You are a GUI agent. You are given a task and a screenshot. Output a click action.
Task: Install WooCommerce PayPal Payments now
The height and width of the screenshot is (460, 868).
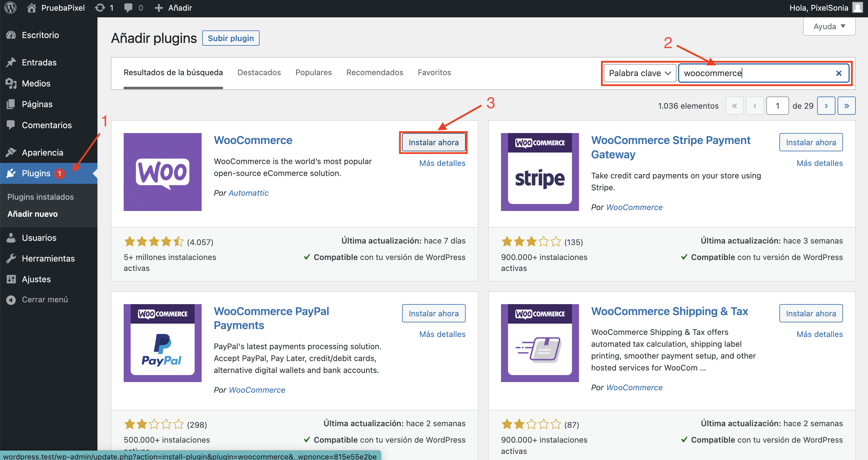coord(434,314)
